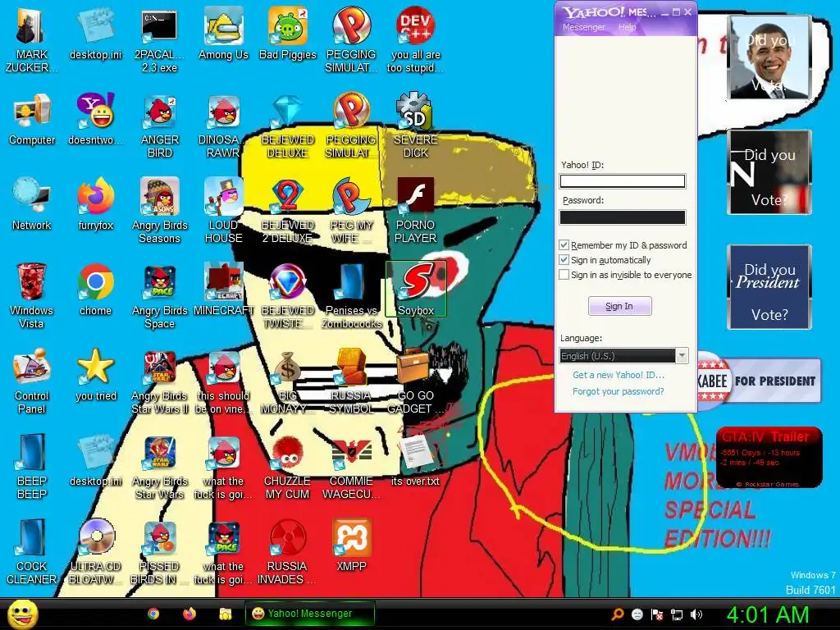Open the Control Panel icon
Image resolution: width=840 pixels, height=630 pixels.
click(x=31, y=381)
